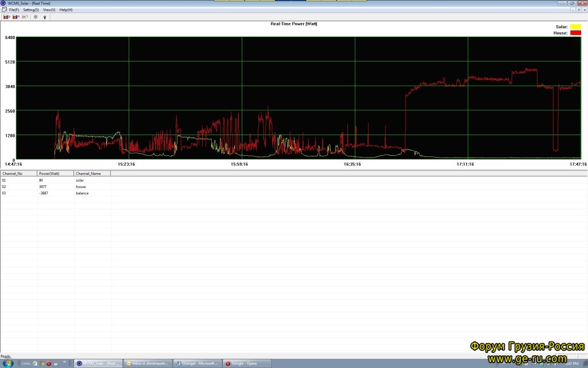Screen dimensions: 588x368
Task: Click the document icon left of File menu
Action: [x=4, y=10]
